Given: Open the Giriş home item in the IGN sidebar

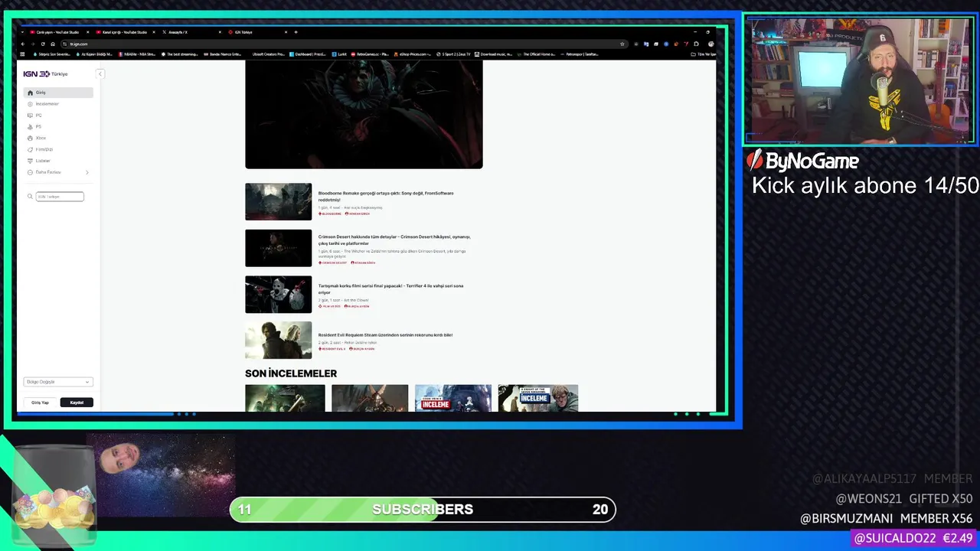Looking at the screenshot, I should point(58,93).
